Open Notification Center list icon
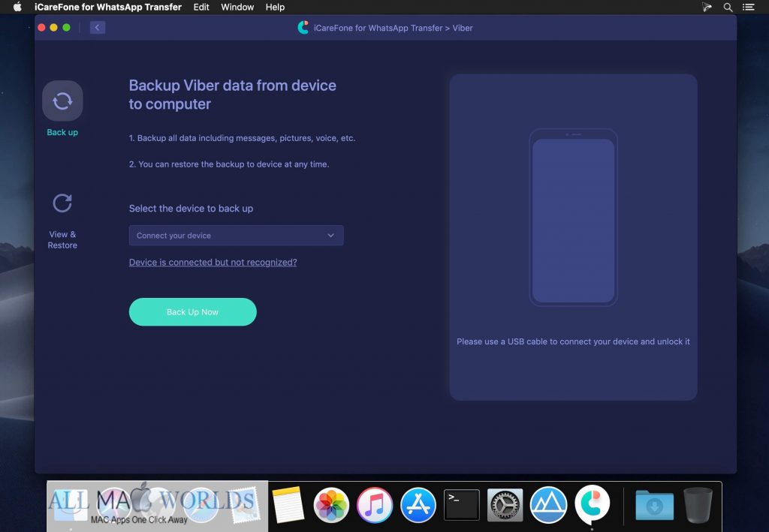 tap(749, 7)
